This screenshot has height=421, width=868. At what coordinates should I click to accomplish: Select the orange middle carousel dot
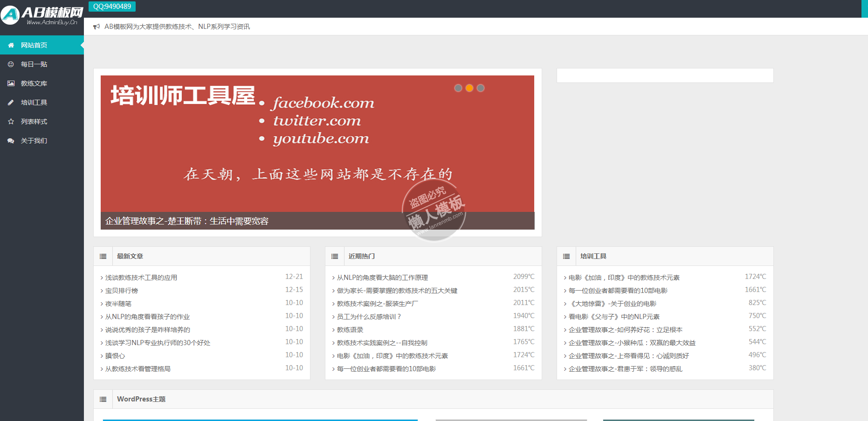pos(469,88)
